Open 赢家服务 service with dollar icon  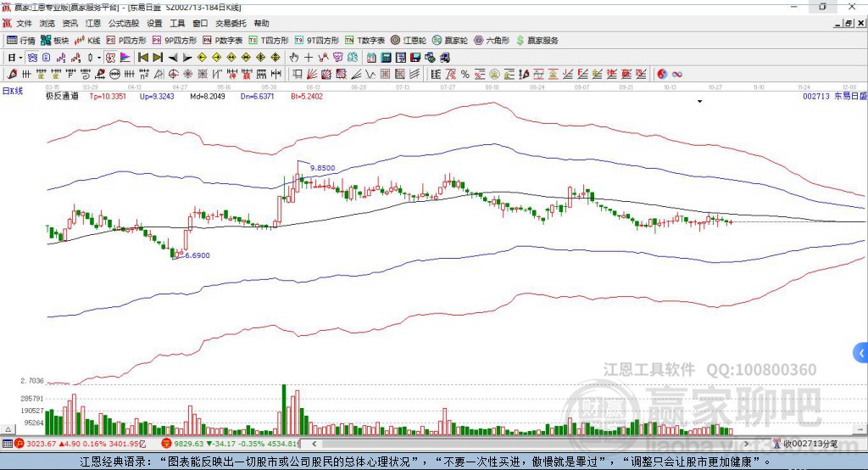pyautogui.click(x=537, y=41)
